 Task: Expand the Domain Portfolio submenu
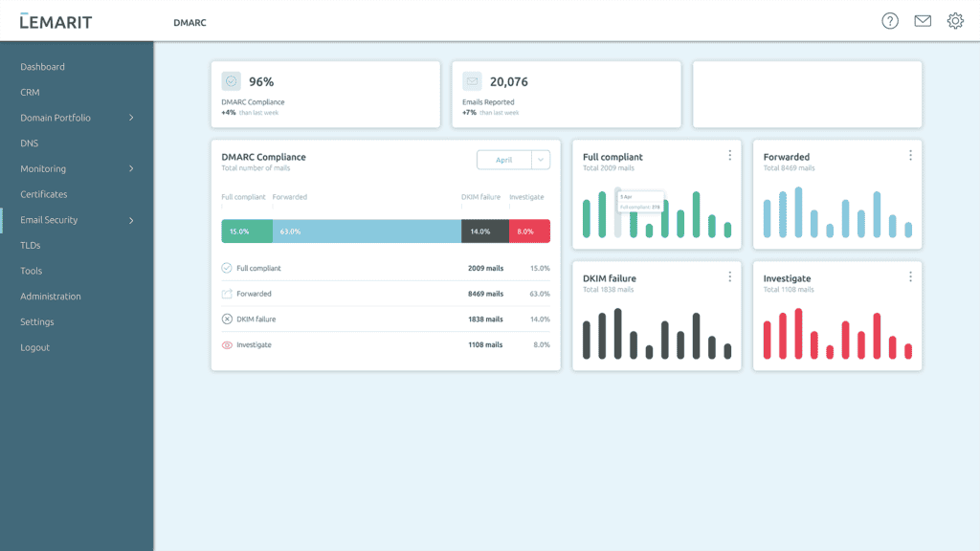131,118
